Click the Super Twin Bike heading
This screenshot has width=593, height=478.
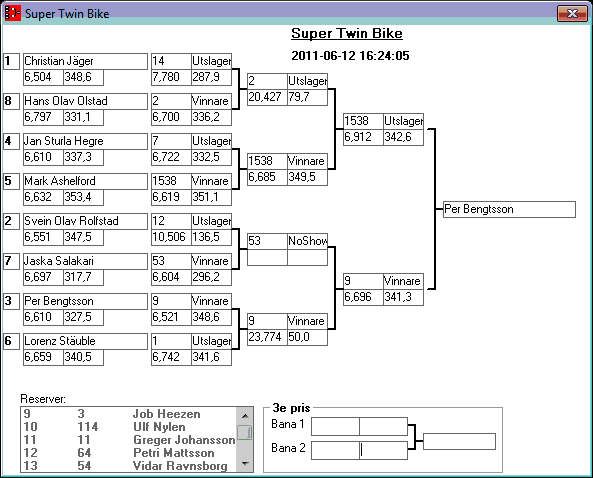[347, 34]
